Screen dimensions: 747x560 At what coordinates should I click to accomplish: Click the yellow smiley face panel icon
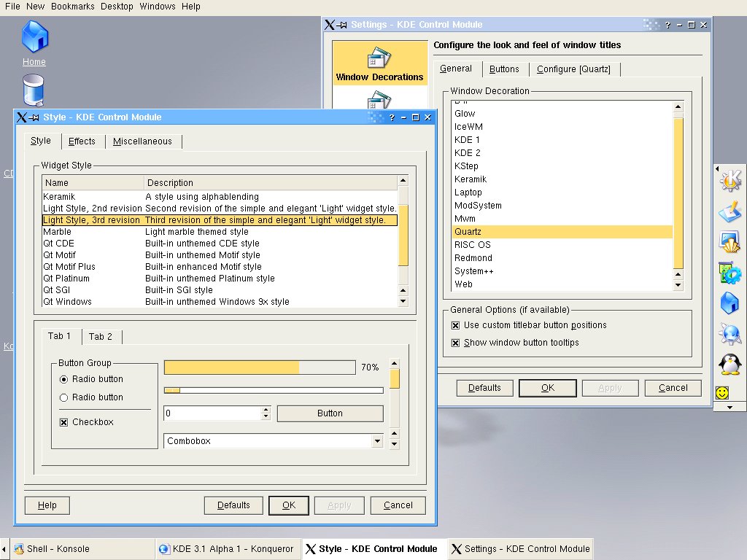(722, 392)
